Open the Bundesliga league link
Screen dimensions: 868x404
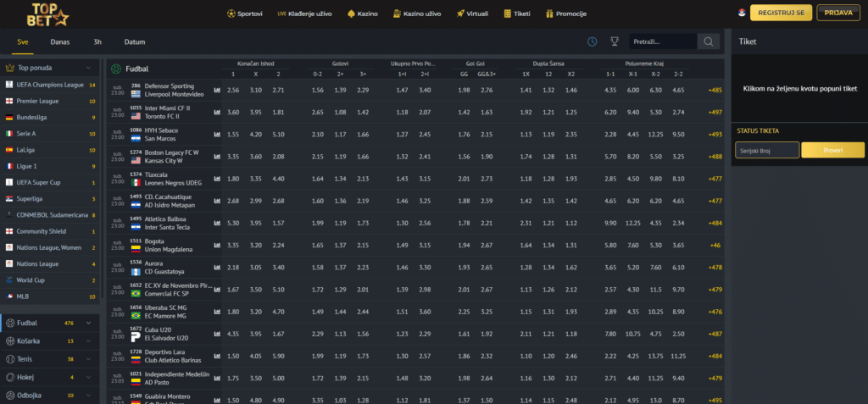(x=33, y=118)
